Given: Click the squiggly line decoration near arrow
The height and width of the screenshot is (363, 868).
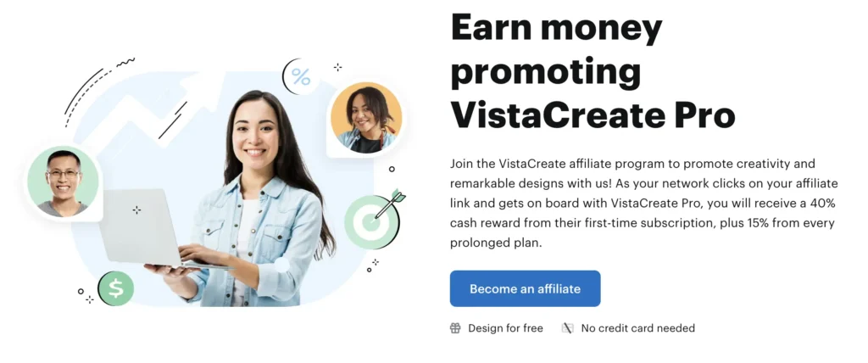Looking at the screenshot, I should 125,62.
